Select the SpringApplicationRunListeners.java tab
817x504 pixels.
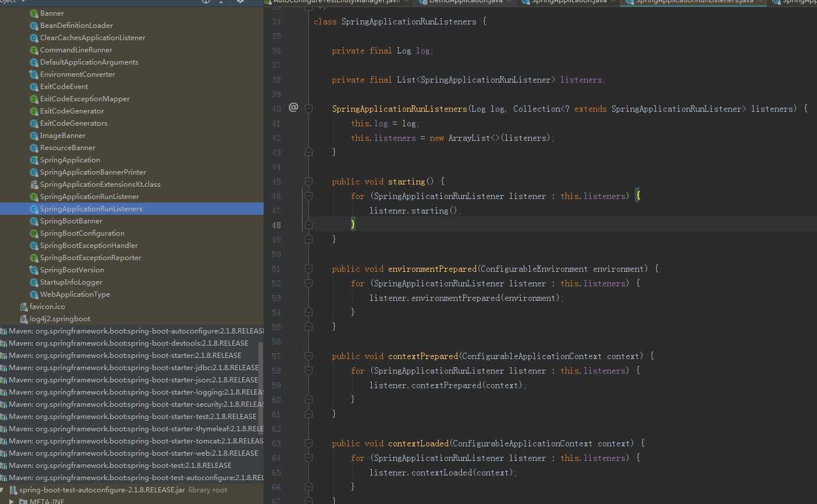(694, 2)
